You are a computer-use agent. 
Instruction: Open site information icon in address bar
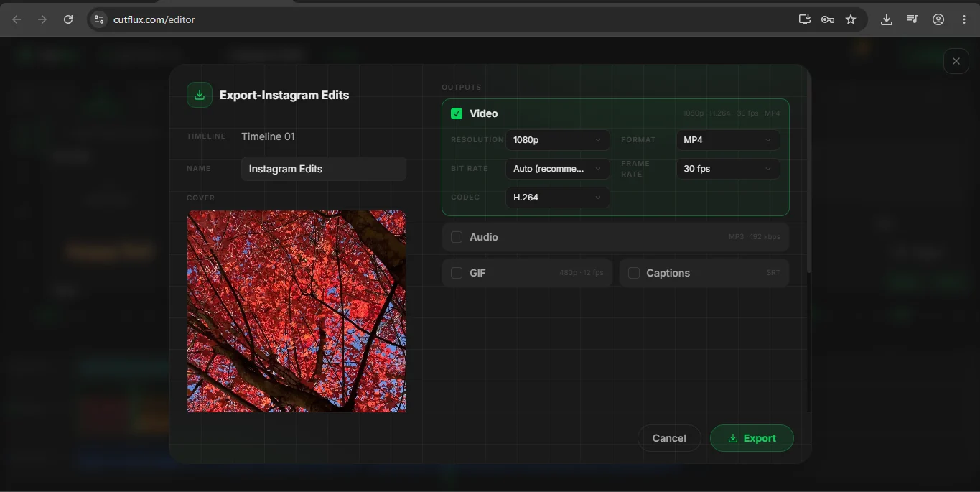[x=99, y=19]
